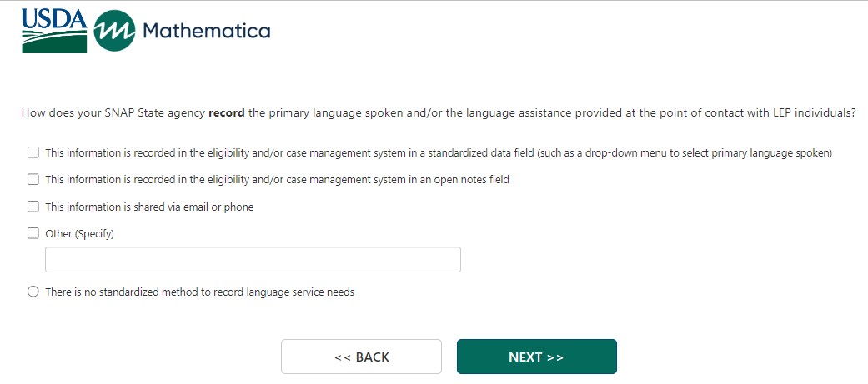868x384 pixels.
Task: Tick the open notes field checkbox
Action: (33, 179)
